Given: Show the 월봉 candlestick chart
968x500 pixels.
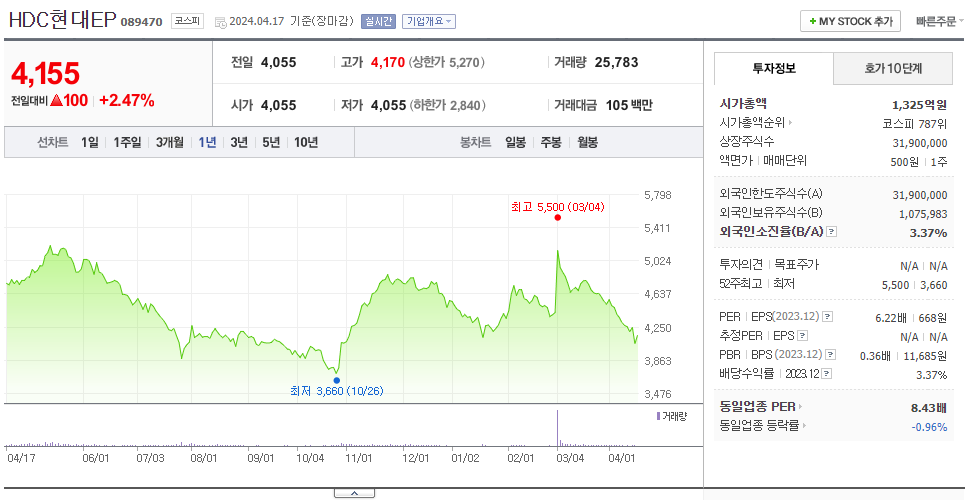Looking at the screenshot, I should [x=588, y=143].
